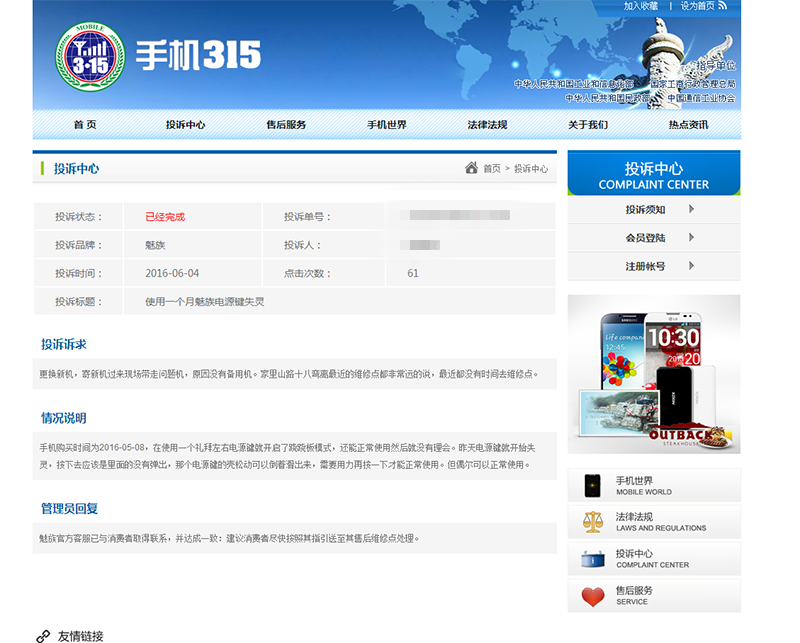Click the RSS feed icon at top
The image size is (800, 643).
pos(722,6)
